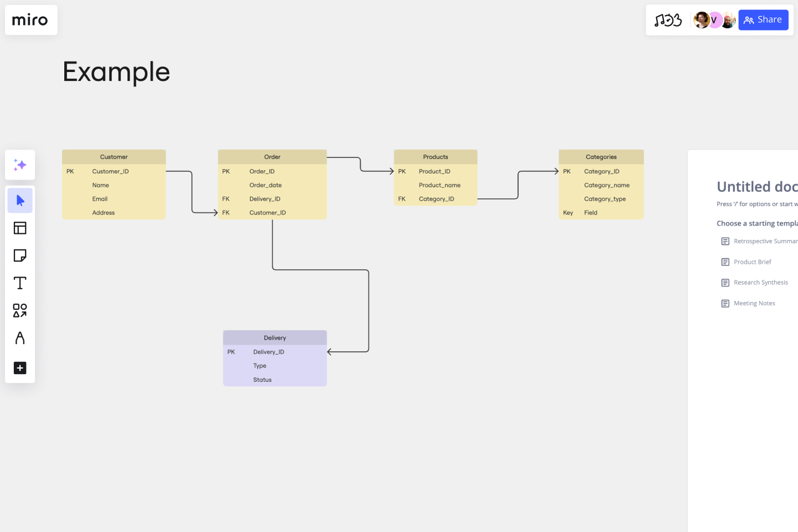The image size is (798, 532).
Task: Open the templates layout tool
Action: (20, 228)
